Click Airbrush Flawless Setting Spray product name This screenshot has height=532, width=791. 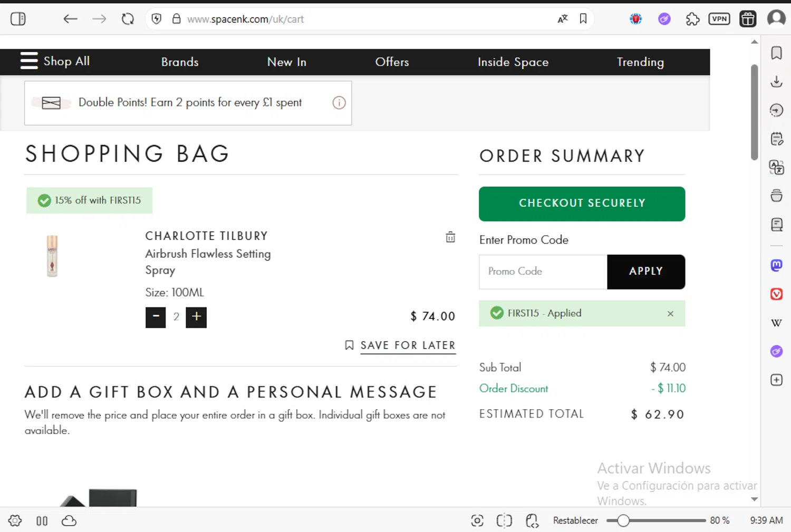click(208, 262)
